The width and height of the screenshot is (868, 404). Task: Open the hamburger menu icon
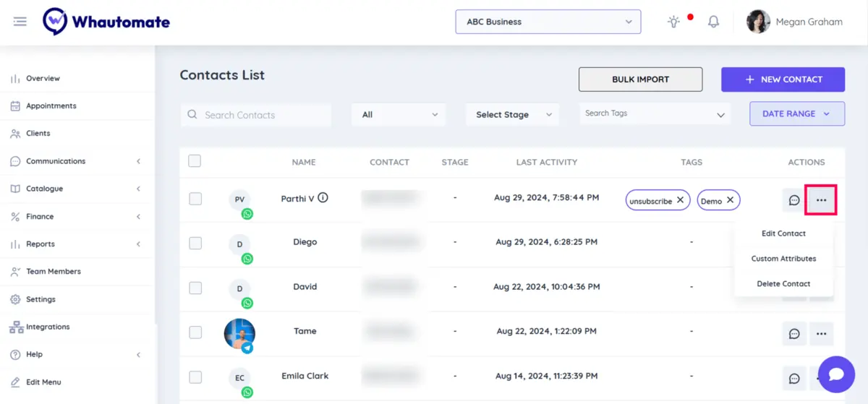click(20, 22)
